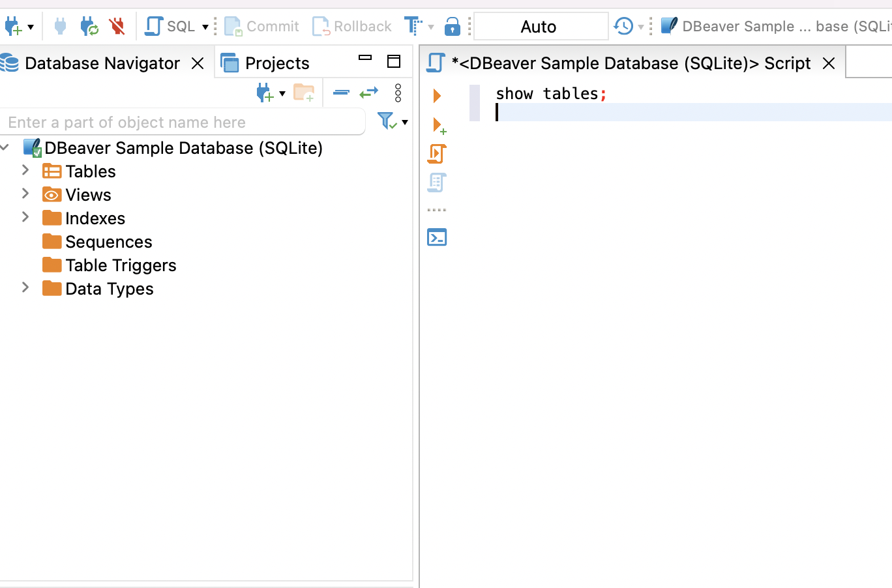Open navigator New Connection dropdown arrow

282,94
